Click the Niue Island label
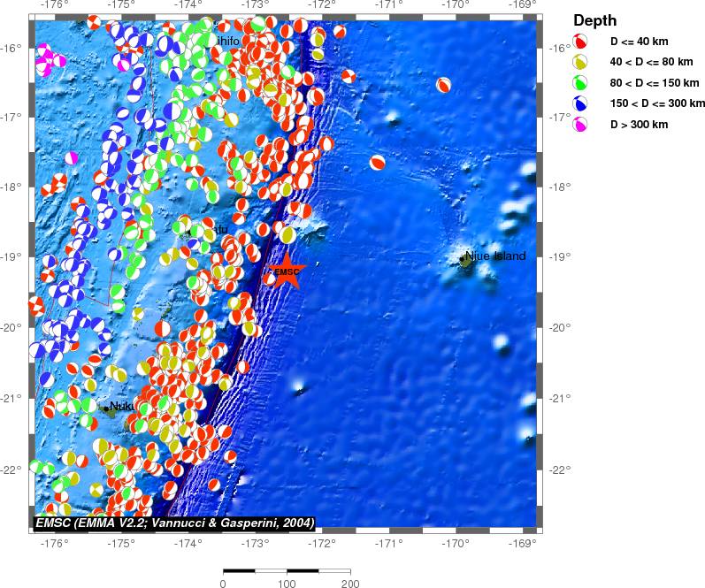Image resolution: width=705 pixels, height=588 pixels. pos(495,256)
